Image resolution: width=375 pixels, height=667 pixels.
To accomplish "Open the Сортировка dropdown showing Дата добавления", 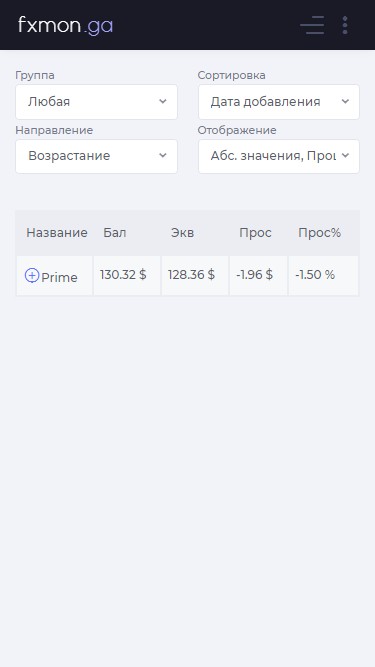I will pyautogui.click(x=279, y=102).
